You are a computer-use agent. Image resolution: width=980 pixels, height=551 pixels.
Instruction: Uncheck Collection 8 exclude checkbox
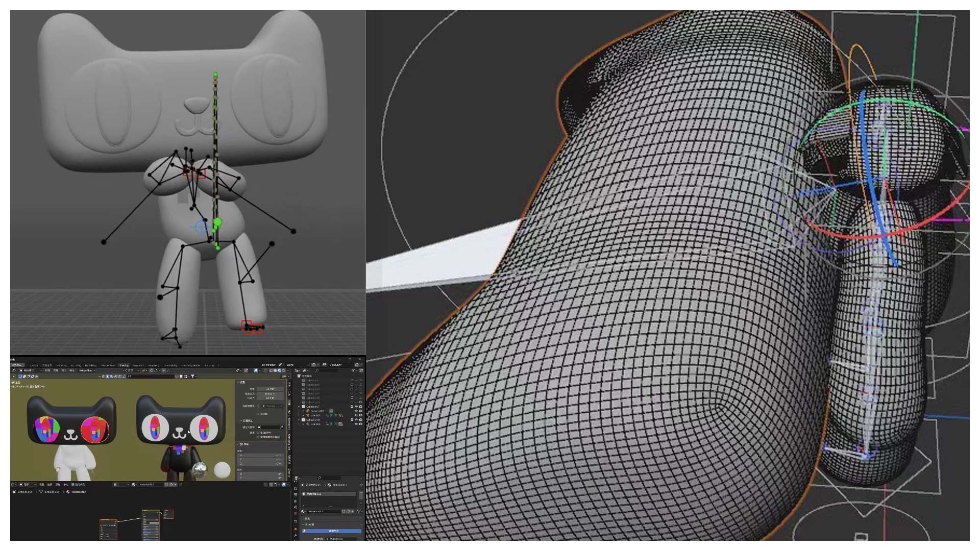click(352, 419)
